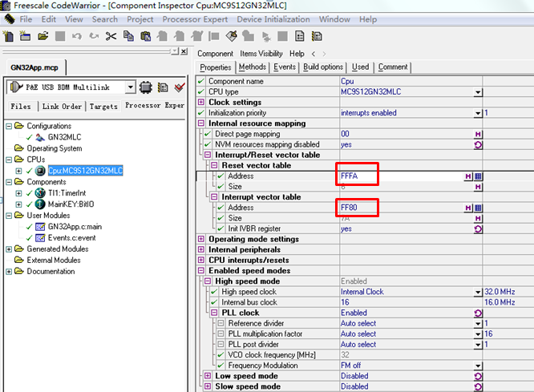Click the revert arrow on Slow speed mode row
The height and width of the screenshot is (392, 534).
point(478,386)
